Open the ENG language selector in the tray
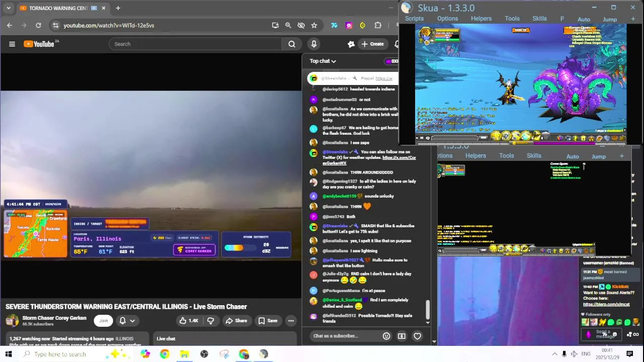This screenshot has height=362, width=644. point(586,354)
